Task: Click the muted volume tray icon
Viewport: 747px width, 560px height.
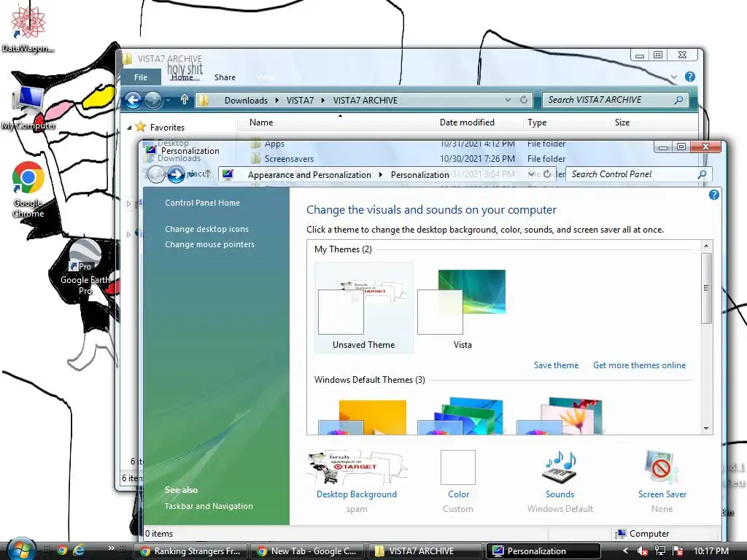Action: pos(642,551)
